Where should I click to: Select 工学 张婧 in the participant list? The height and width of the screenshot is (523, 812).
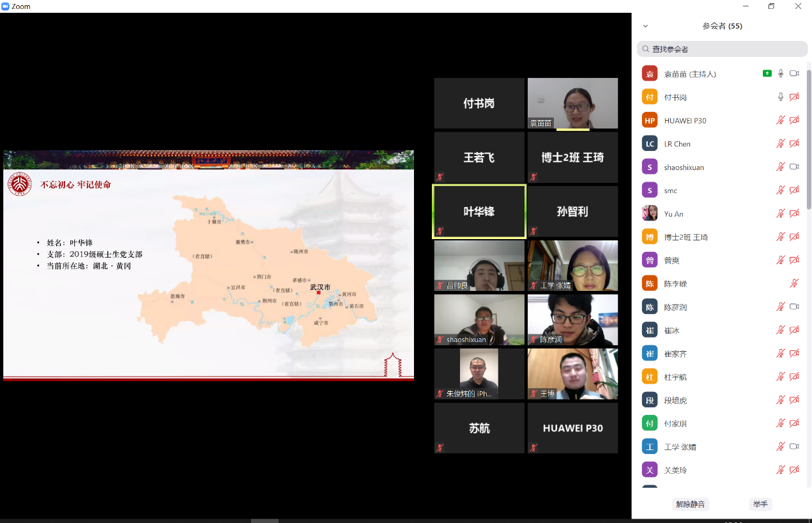[x=680, y=447]
